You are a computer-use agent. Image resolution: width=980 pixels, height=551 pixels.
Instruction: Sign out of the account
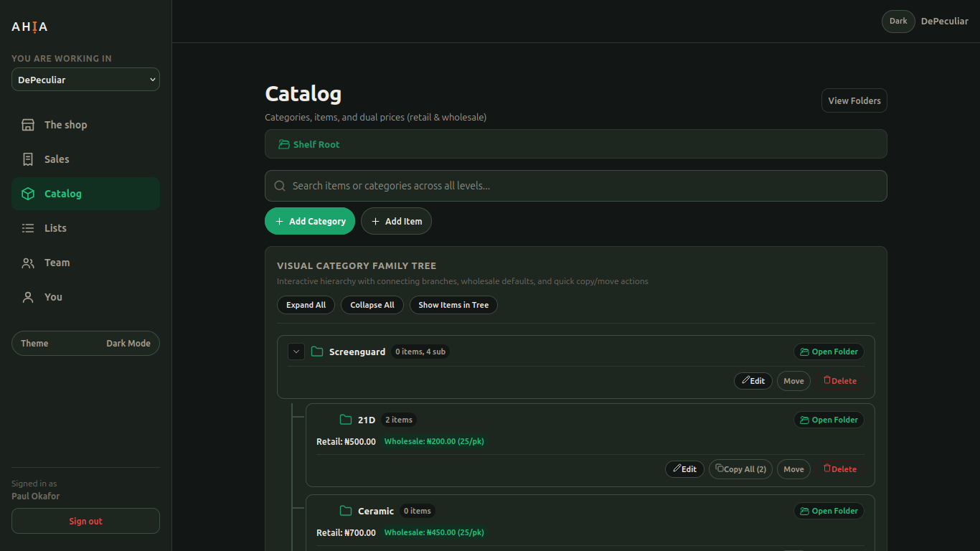[85, 521]
